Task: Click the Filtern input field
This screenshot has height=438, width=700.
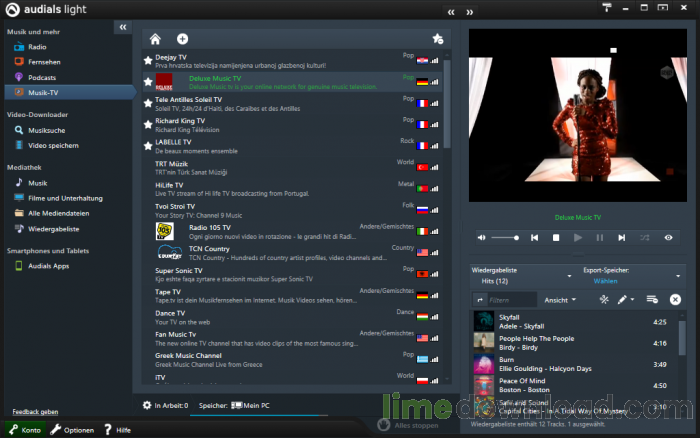Action: [x=512, y=300]
